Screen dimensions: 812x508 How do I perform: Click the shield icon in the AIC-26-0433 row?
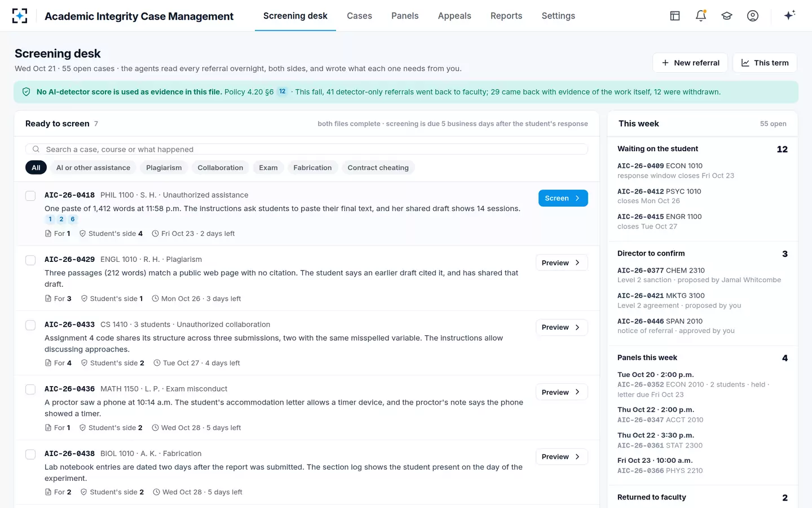coord(85,363)
